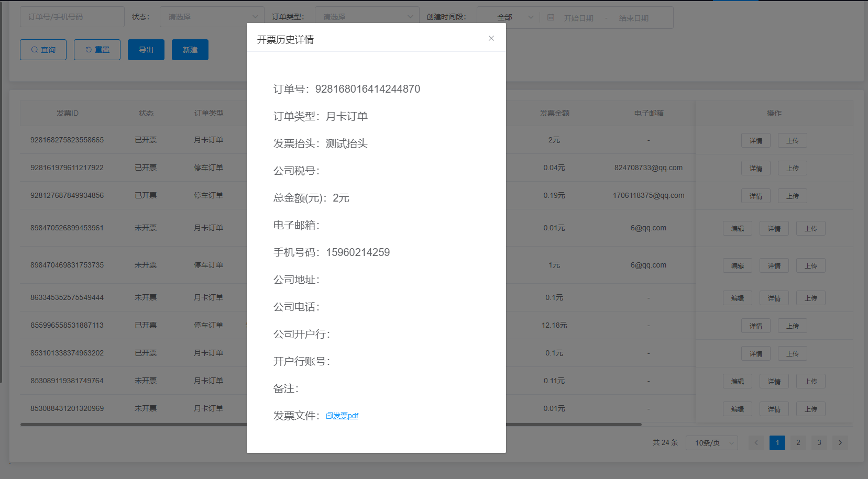Image resolution: width=868 pixels, height=479 pixels.
Task: Close the 开票历史详情 dialog
Action: 491,38
